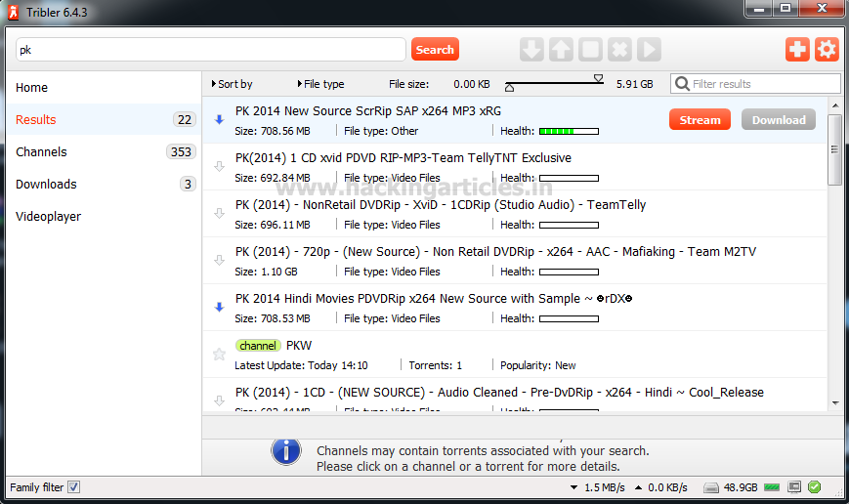This screenshot has height=504, width=849.
Task: Click download arrow beside PK (2014) 720p torrent
Action: click(219, 261)
